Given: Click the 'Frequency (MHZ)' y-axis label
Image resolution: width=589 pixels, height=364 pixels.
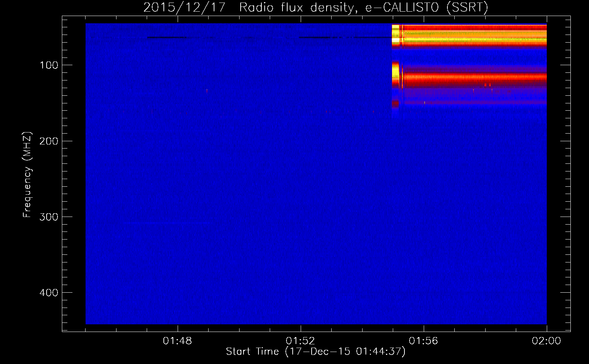Looking at the screenshot, I should (x=27, y=175).
